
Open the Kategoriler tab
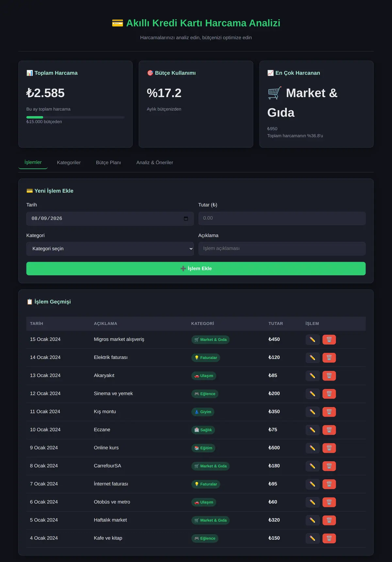coord(69,163)
